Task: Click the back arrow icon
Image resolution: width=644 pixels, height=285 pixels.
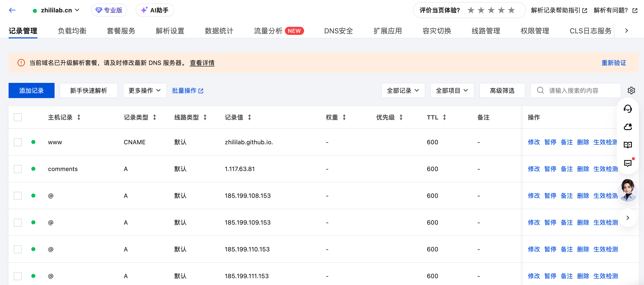Action: click(x=12, y=10)
